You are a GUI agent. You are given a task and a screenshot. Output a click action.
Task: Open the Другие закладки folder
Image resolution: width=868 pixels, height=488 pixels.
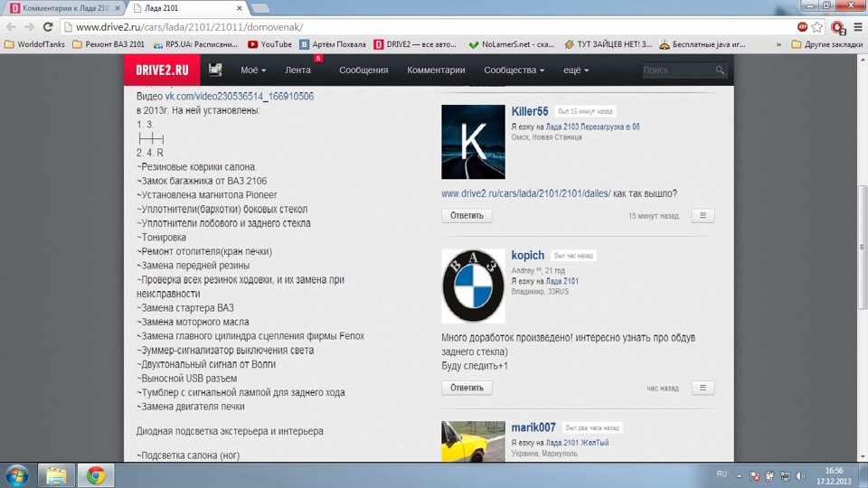pos(827,44)
